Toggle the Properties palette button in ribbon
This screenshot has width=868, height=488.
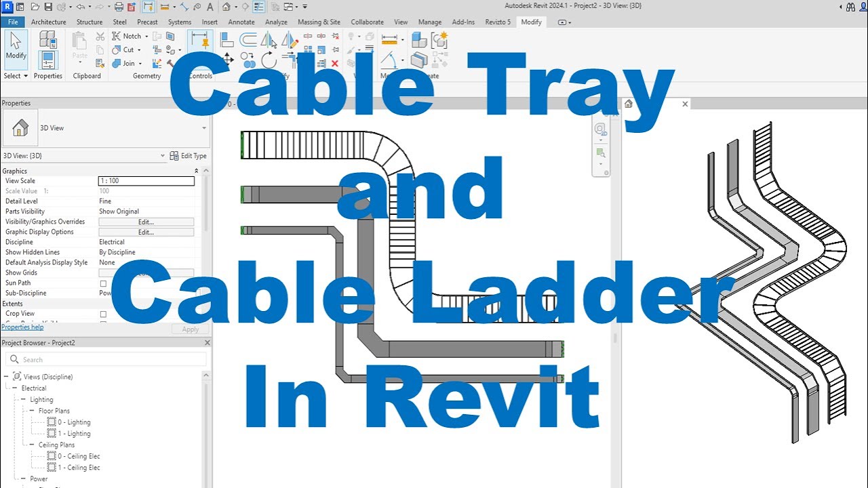47,60
